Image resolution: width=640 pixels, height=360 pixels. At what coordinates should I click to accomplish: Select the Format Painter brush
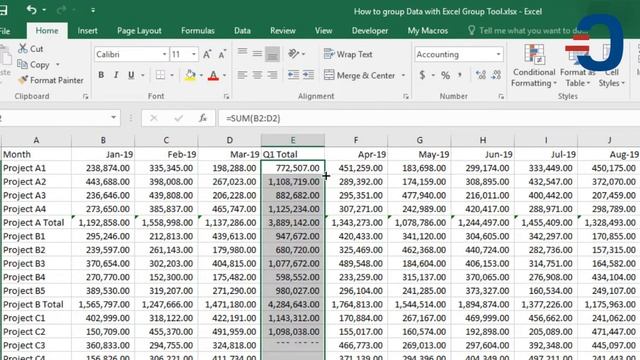[x=23, y=80]
